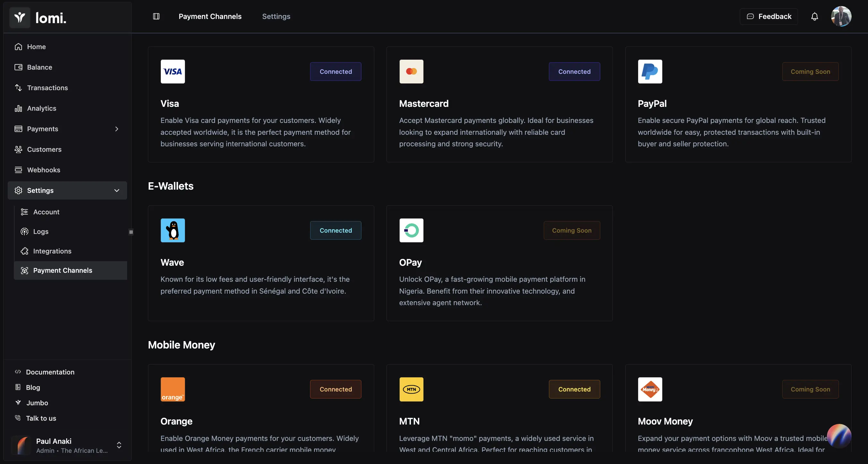Click the Mastercard Connected badge
Screen dimensions: 868x464
coord(574,71)
